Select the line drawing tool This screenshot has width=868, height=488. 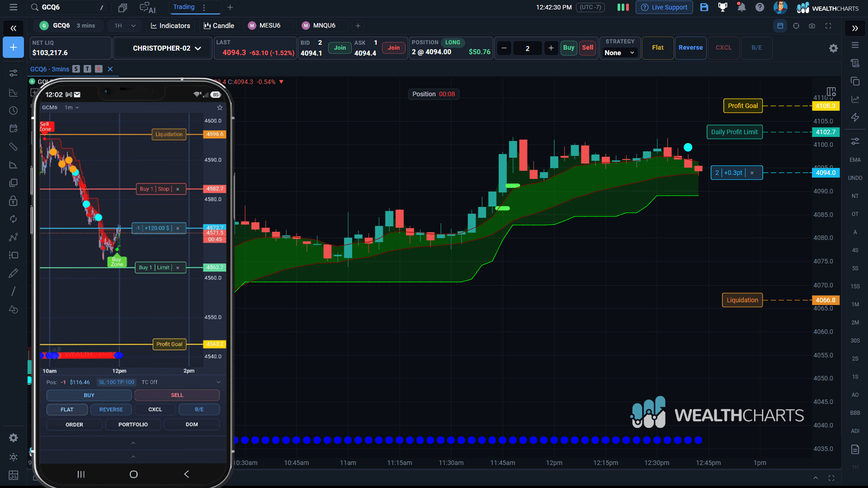click(x=14, y=291)
